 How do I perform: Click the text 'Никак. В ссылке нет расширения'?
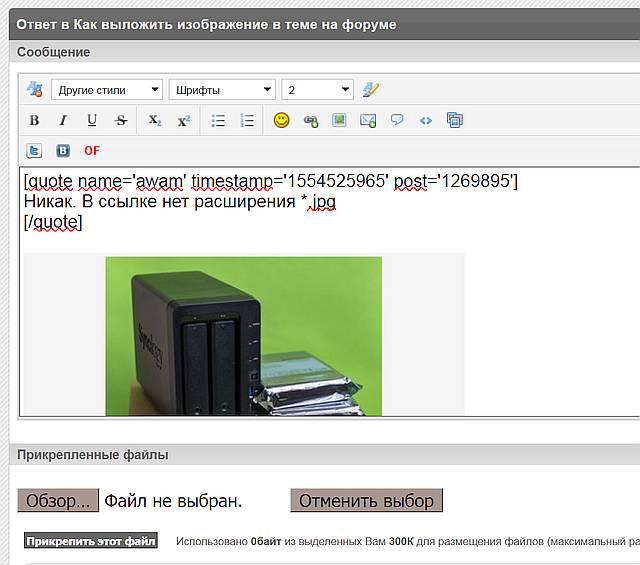[160, 201]
